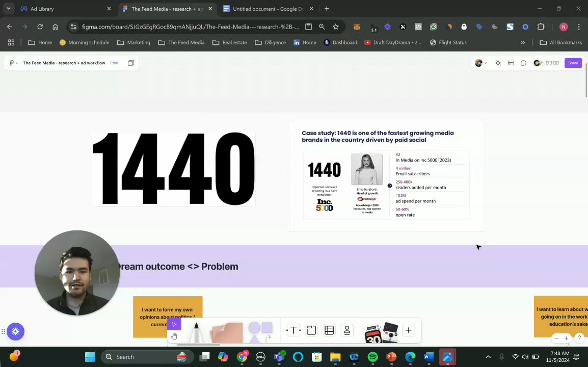Select the Move cursor tool in FigJam toolbar
This screenshot has height=367, width=588.
(174, 324)
